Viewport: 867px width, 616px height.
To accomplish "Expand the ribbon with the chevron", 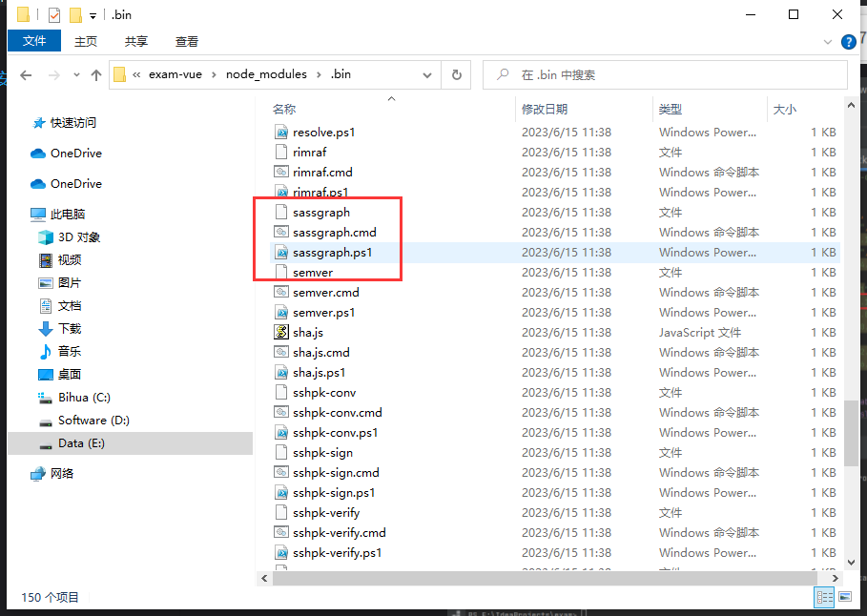I will [828, 41].
